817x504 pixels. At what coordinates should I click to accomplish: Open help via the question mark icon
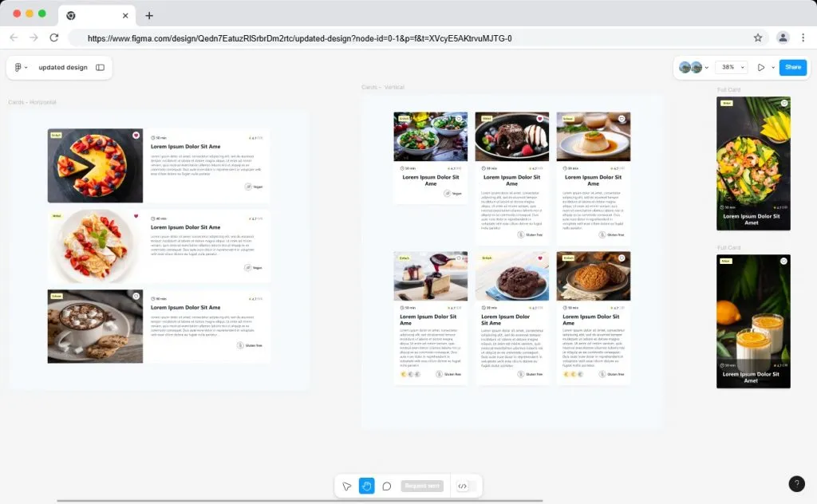[x=796, y=484]
